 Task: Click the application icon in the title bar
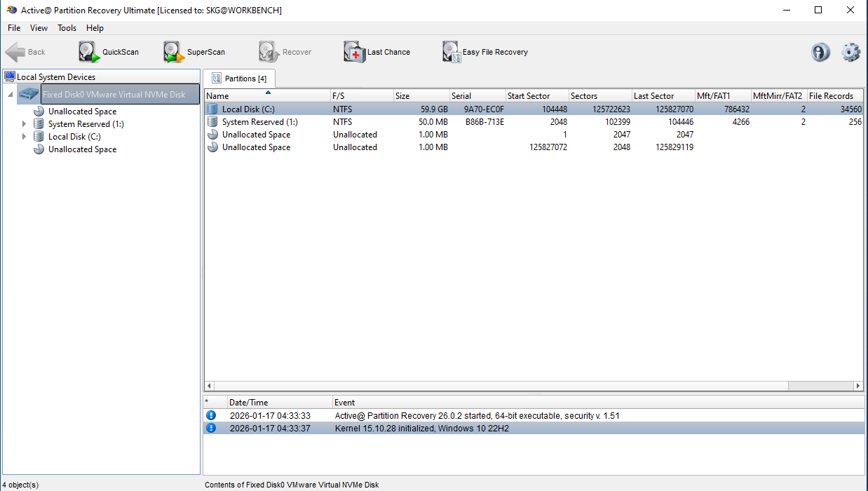(x=11, y=10)
